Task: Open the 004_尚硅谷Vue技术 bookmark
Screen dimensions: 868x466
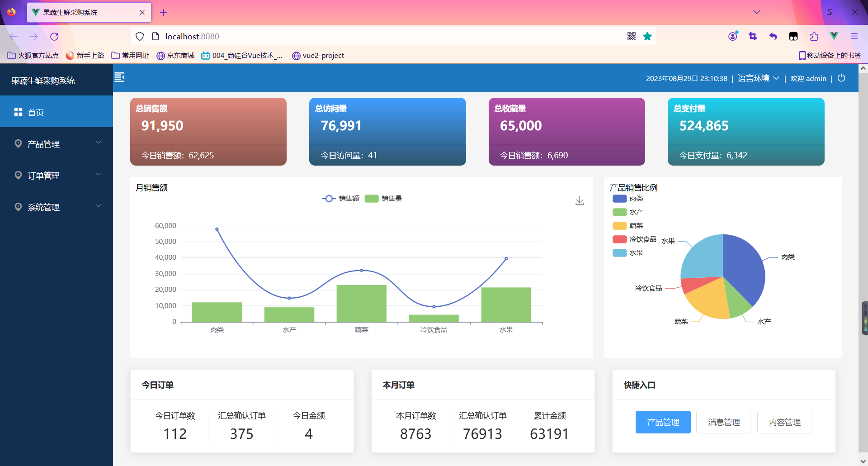Action: [x=242, y=55]
